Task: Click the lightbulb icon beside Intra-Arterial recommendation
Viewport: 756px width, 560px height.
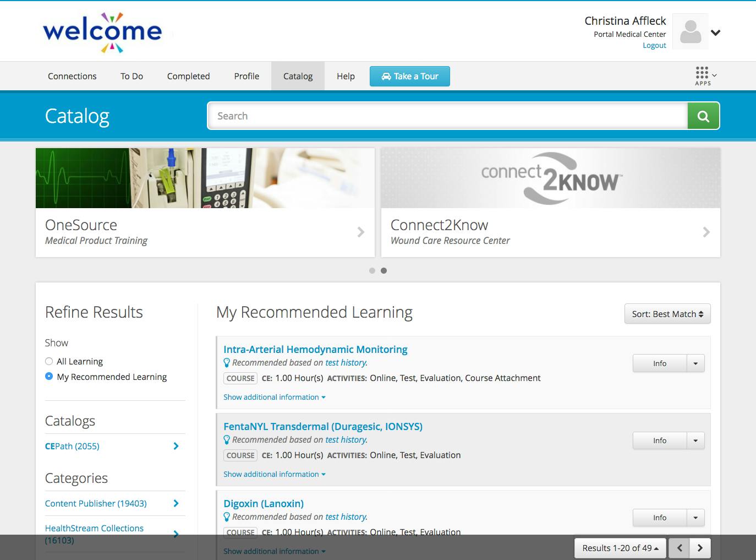Action: click(227, 362)
